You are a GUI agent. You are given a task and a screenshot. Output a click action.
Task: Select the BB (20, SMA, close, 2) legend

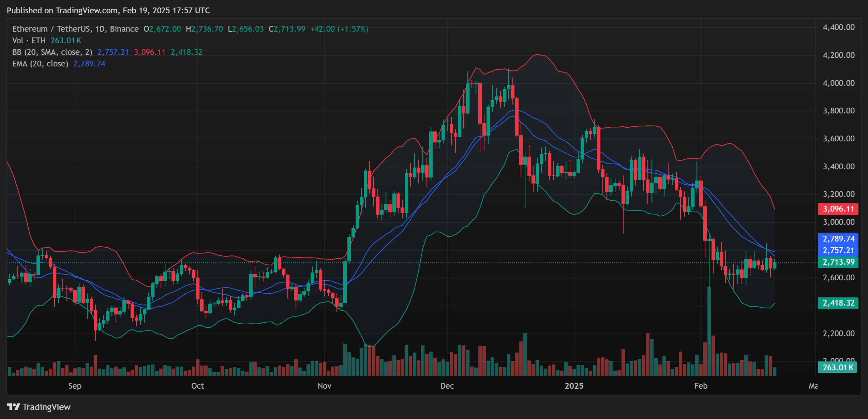point(52,52)
